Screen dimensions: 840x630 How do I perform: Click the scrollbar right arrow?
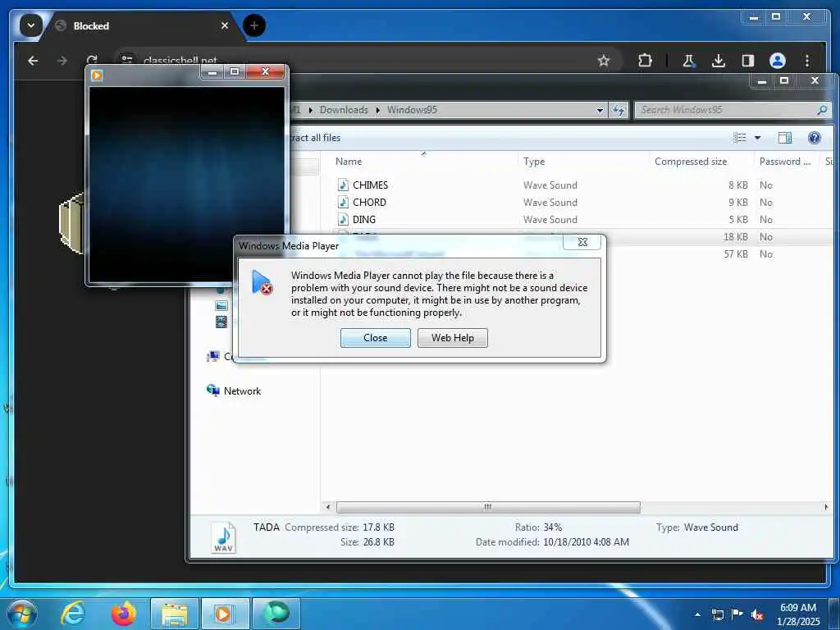tap(825, 507)
